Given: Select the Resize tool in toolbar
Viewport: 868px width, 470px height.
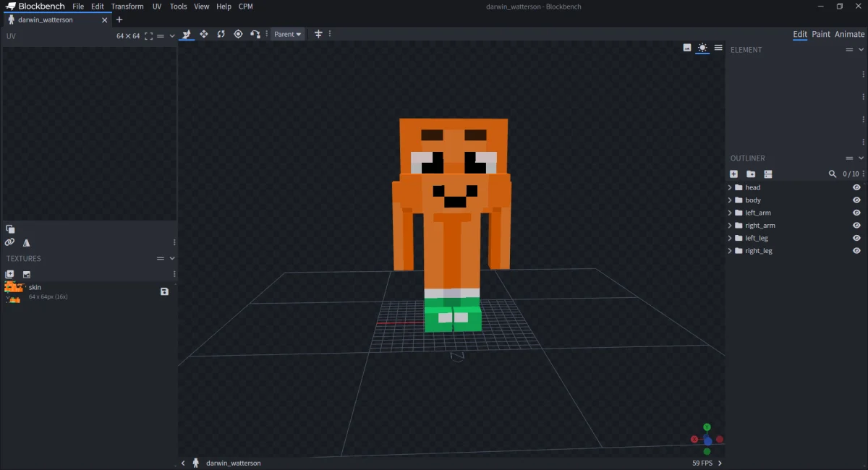Looking at the screenshot, I should pyautogui.click(x=204, y=34).
